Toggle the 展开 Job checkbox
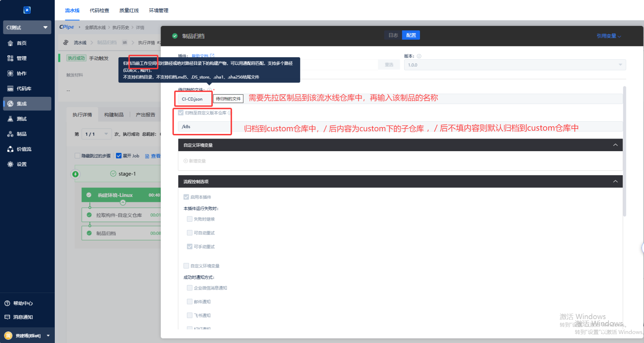This screenshot has height=343, width=644. [x=118, y=156]
